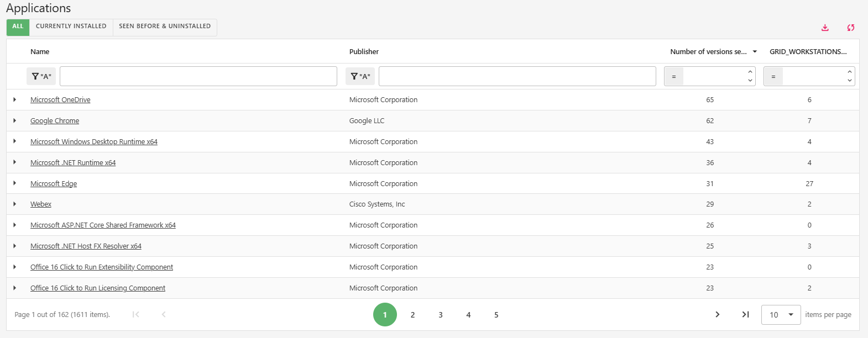868x338 pixels.
Task: Open the items per page dropdown
Action: pos(781,315)
